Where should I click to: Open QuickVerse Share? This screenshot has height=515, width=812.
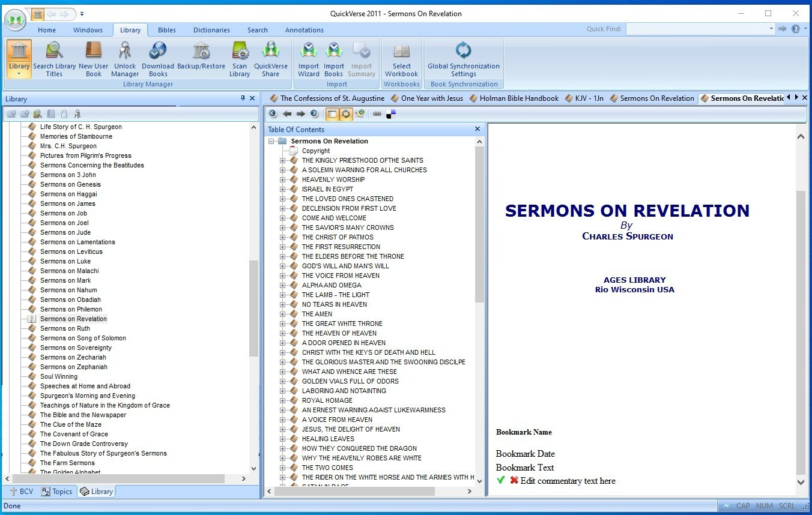[271, 59]
